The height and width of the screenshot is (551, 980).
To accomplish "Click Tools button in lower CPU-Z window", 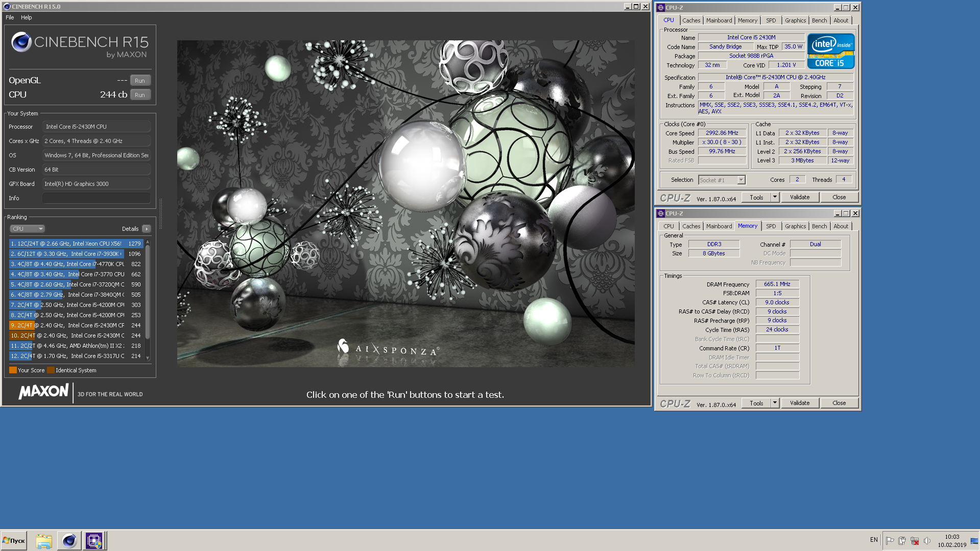I will pos(756,403).
